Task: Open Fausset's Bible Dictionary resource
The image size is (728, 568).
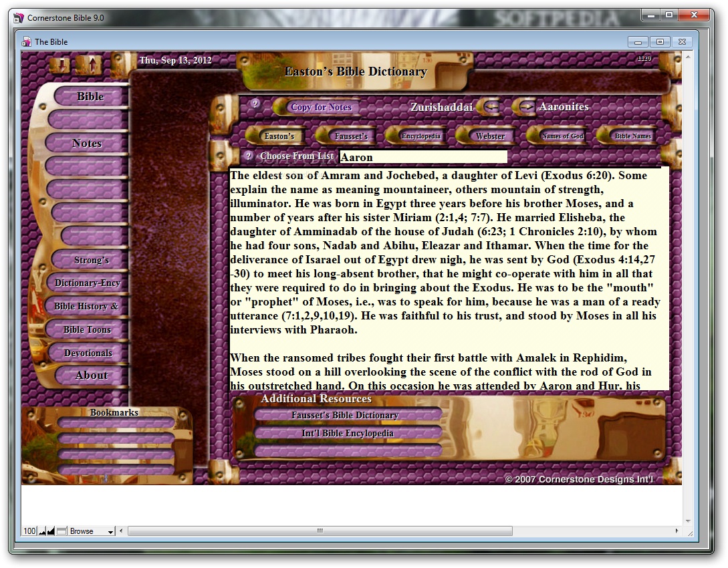Action: click(x=347, y=416)
